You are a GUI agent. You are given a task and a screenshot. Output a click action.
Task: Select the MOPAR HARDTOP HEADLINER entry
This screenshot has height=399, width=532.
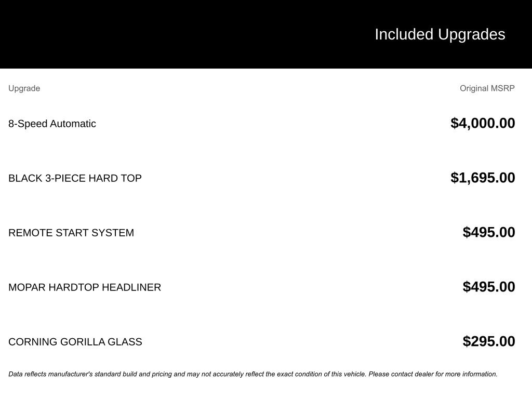click(85, 287)
